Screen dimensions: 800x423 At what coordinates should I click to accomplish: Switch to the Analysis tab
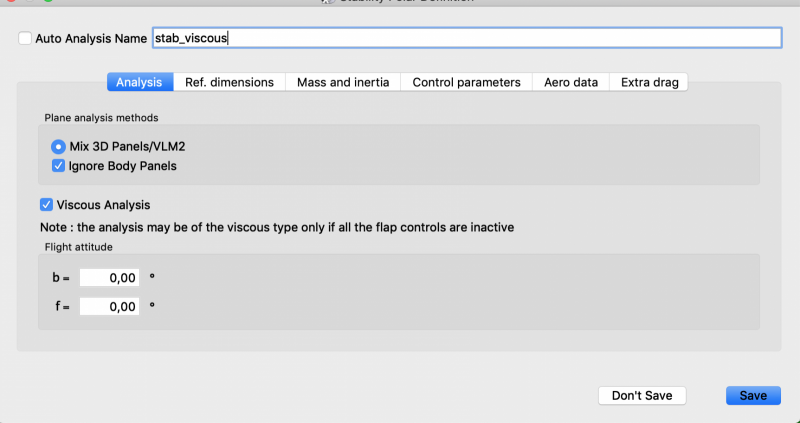click(140, 82)
